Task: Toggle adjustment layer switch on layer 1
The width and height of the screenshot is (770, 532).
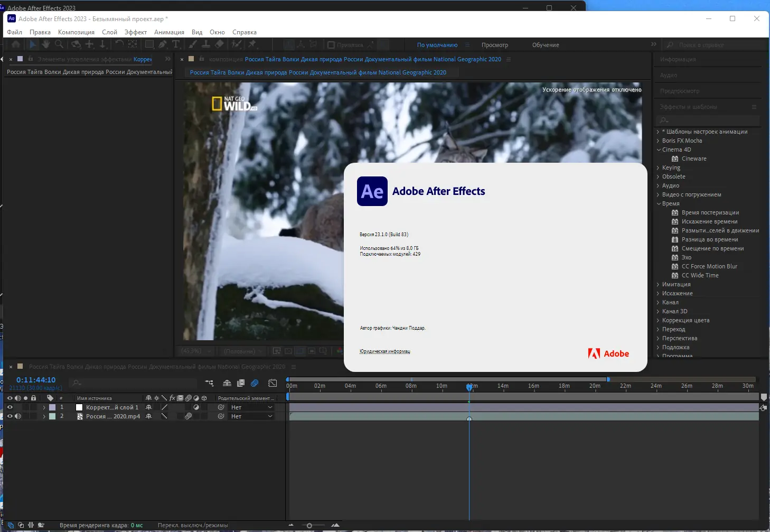Action: point(196,407)
